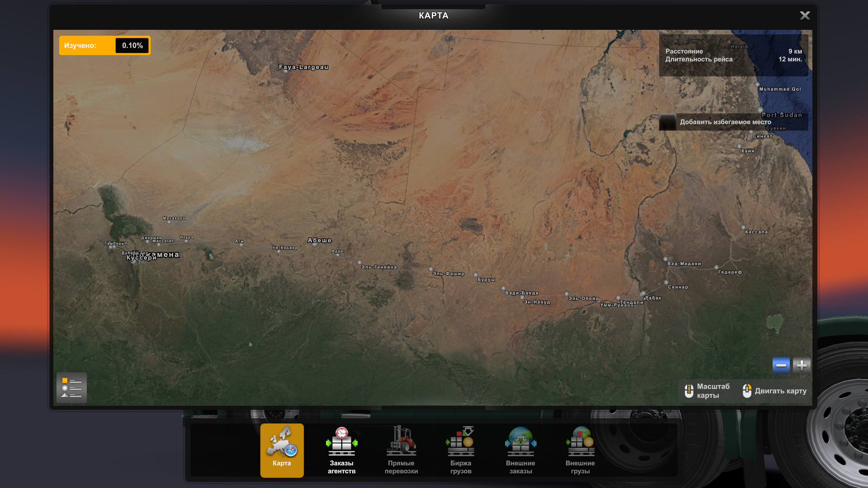Click Двигать карту mouse hint
The image size is (868, 488).
pos(775,391)
